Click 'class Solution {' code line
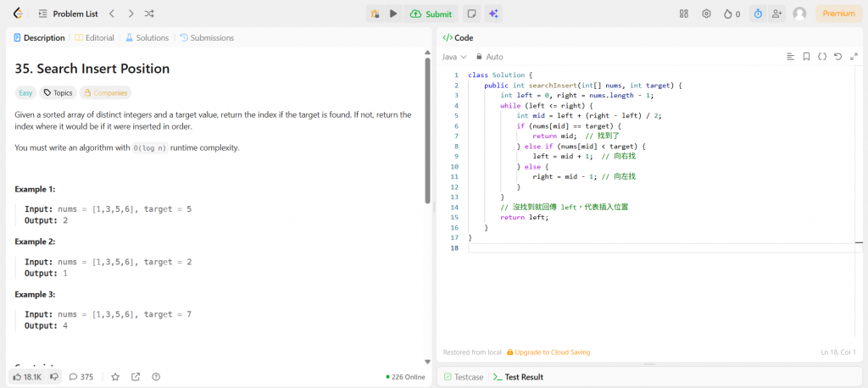 coord(500,75)
